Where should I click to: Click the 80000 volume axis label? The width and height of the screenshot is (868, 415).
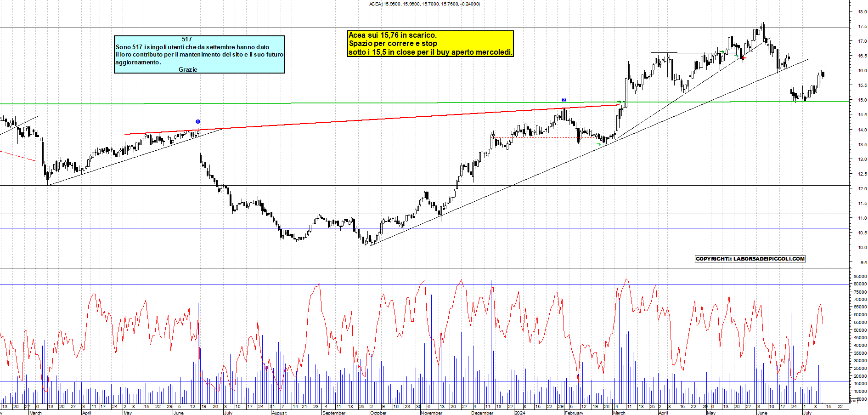tap(860, 284)
